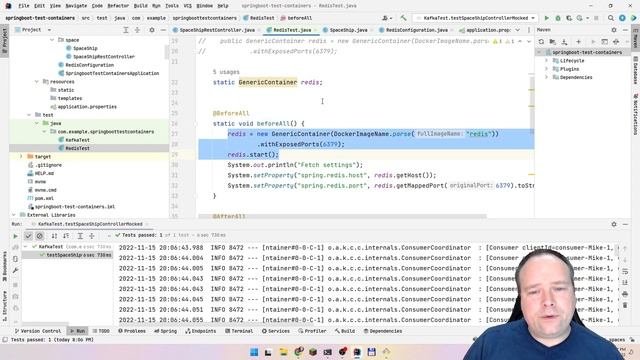Expand Dependencies node in Maven panel
The height and width of the screenshot is (360, 640).
coord(547,77)
